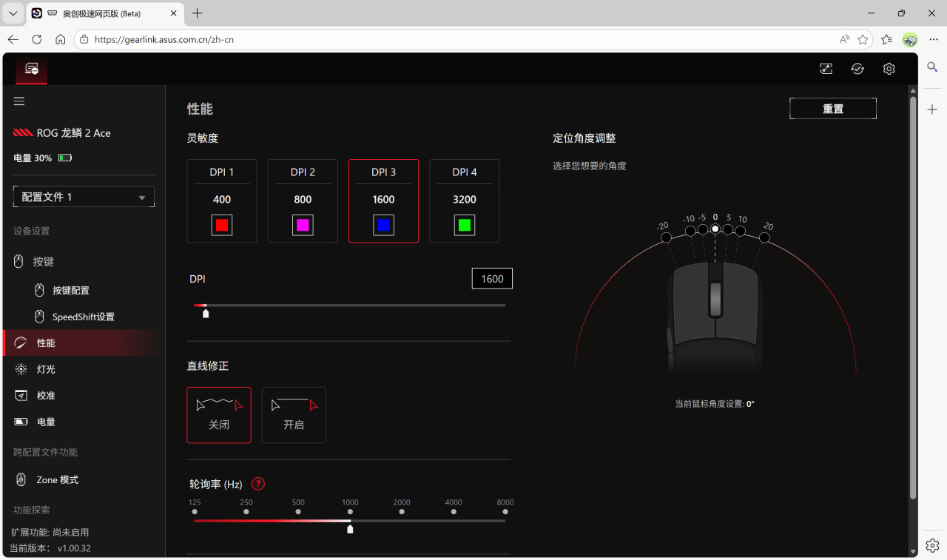Open a new browser tab

pos(197,13)
